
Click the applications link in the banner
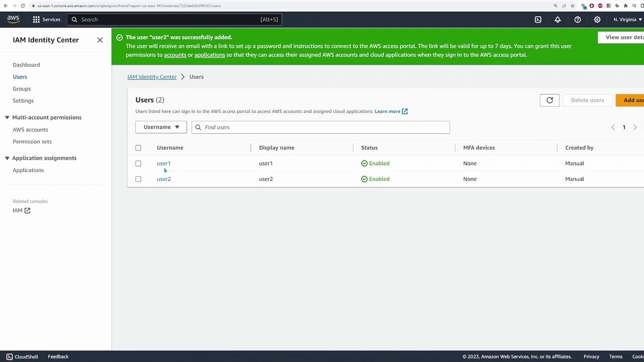pos(209,55)
